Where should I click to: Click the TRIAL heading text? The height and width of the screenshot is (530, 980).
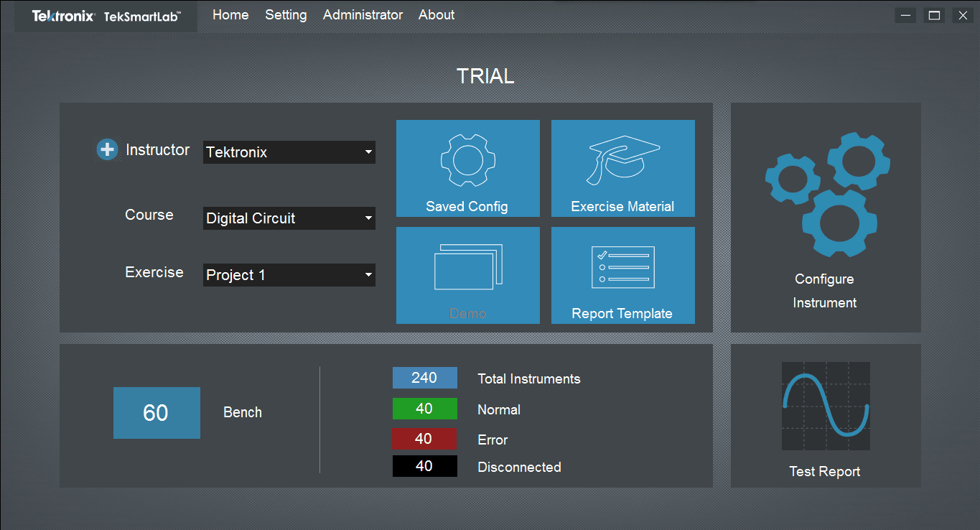coord(486,76)
